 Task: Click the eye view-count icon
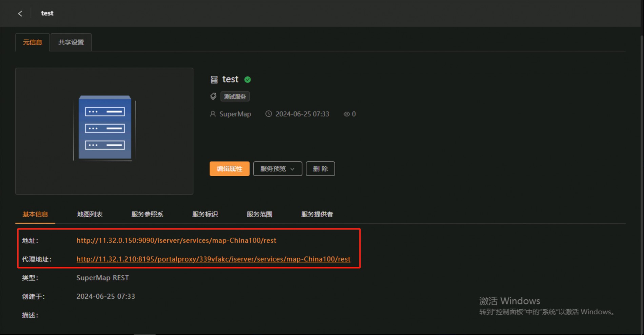click(346, 114)
